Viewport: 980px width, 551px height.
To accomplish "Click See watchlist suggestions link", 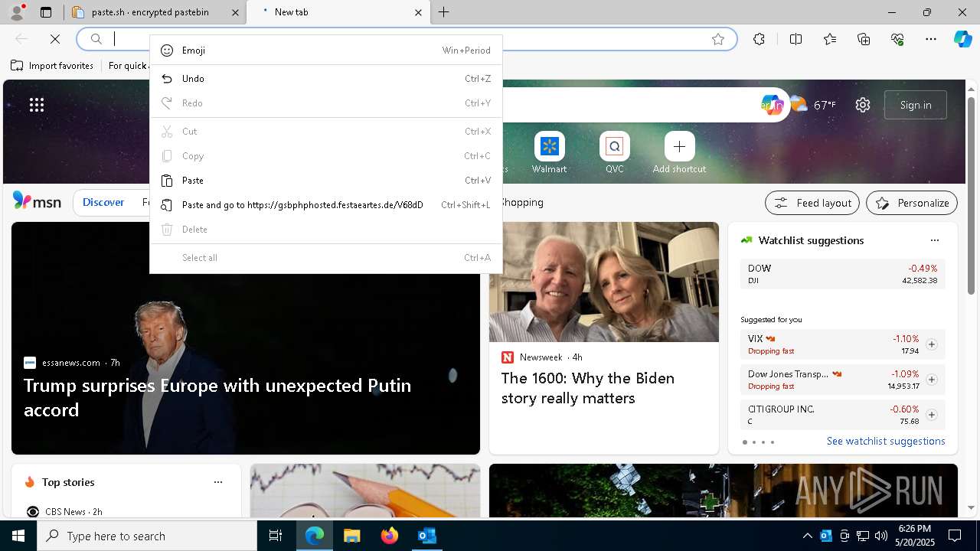I will tap(886, 442).
